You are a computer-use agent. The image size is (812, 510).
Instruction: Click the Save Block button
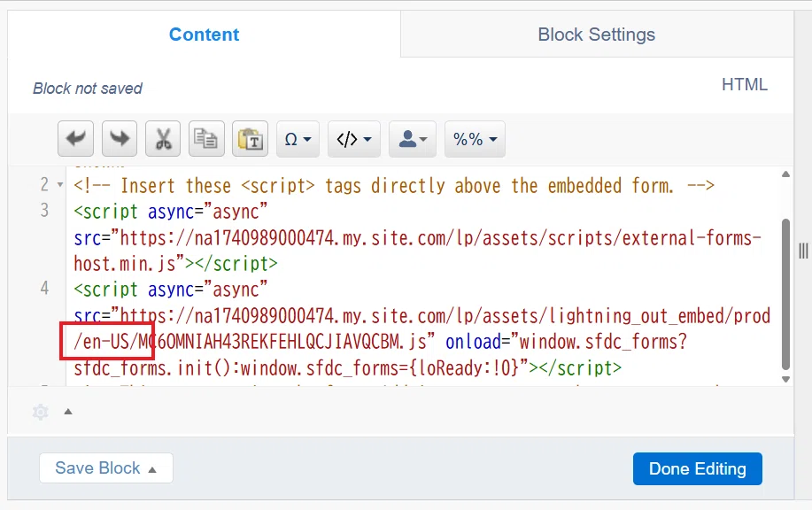[x=106, y=468]
